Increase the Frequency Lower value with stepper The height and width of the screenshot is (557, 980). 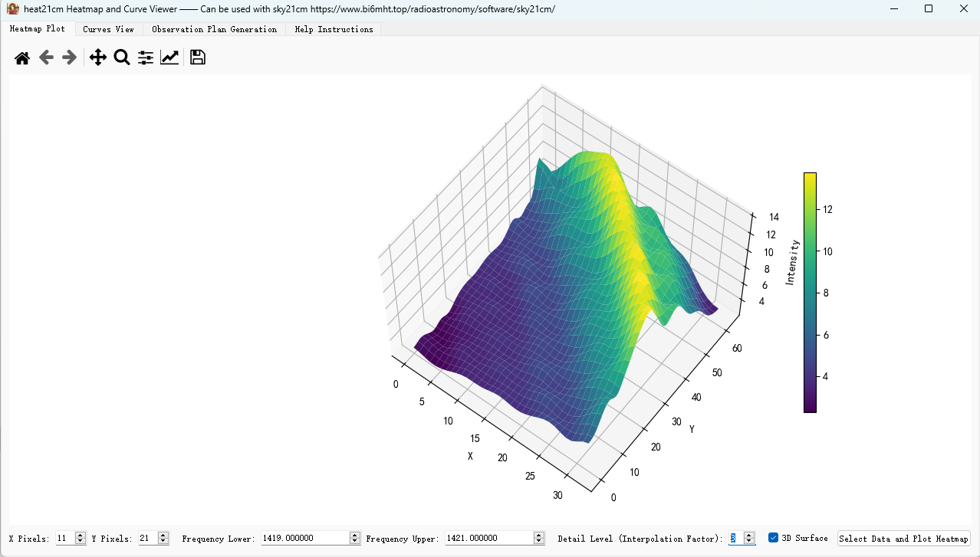(x=354, y=535)
